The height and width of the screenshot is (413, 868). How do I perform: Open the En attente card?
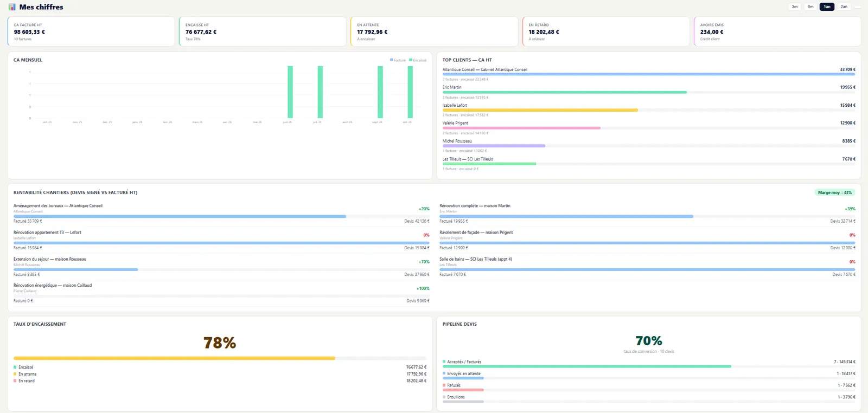pos(434,31)
